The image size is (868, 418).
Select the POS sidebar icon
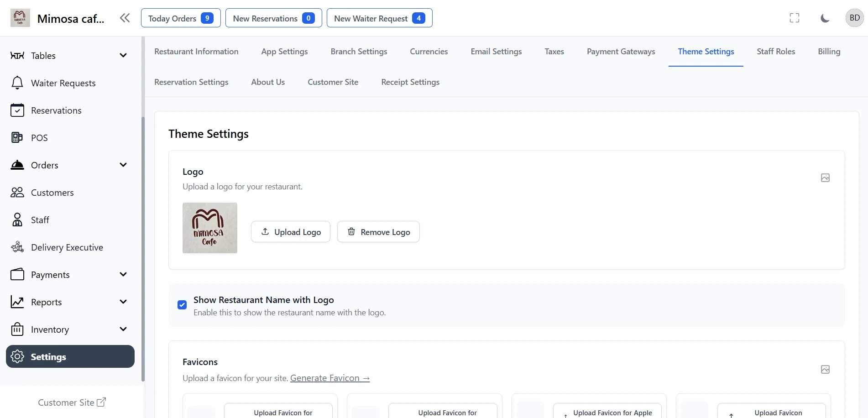click(x=17, y=137)
